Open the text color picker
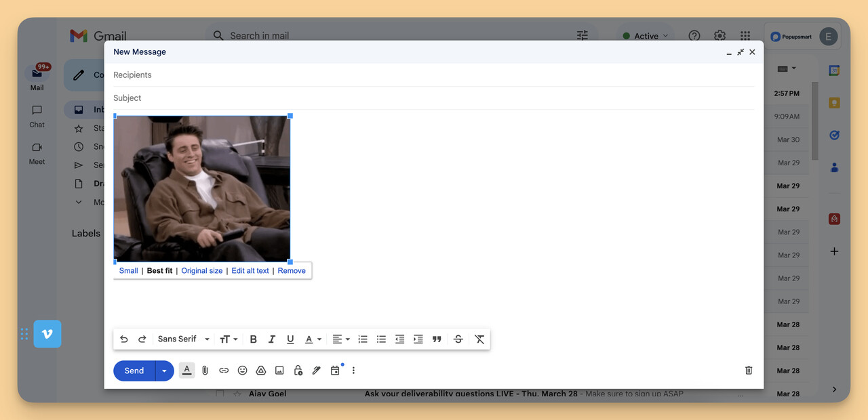Viewport: 868px width, 420px height. click(x=313, y=339)
